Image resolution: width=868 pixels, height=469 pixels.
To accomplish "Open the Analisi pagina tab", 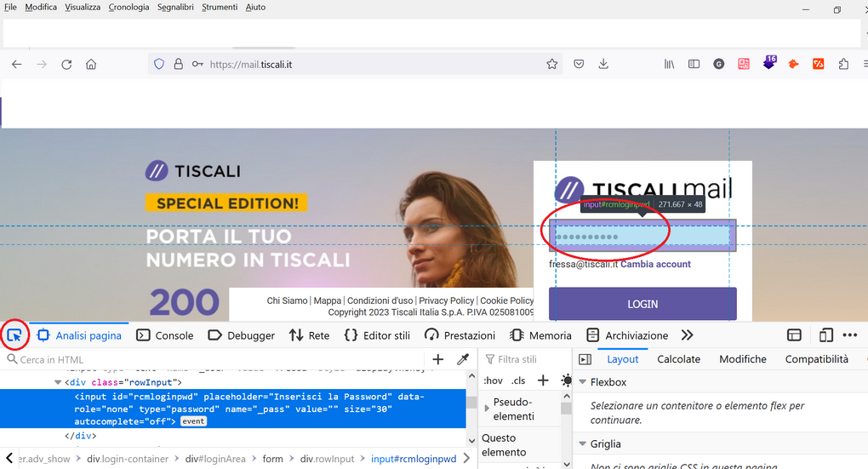I will pyautogui.click(x=79, y=335).
